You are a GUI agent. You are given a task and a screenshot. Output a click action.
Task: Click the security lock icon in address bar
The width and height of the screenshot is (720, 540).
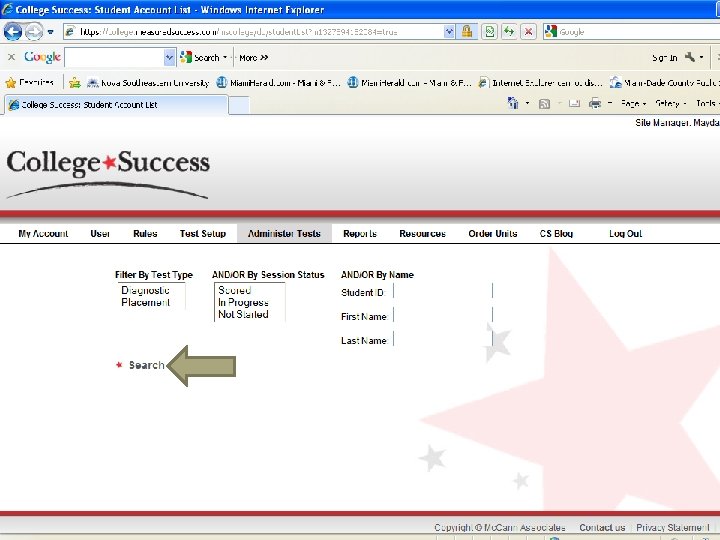pos(467,32)
